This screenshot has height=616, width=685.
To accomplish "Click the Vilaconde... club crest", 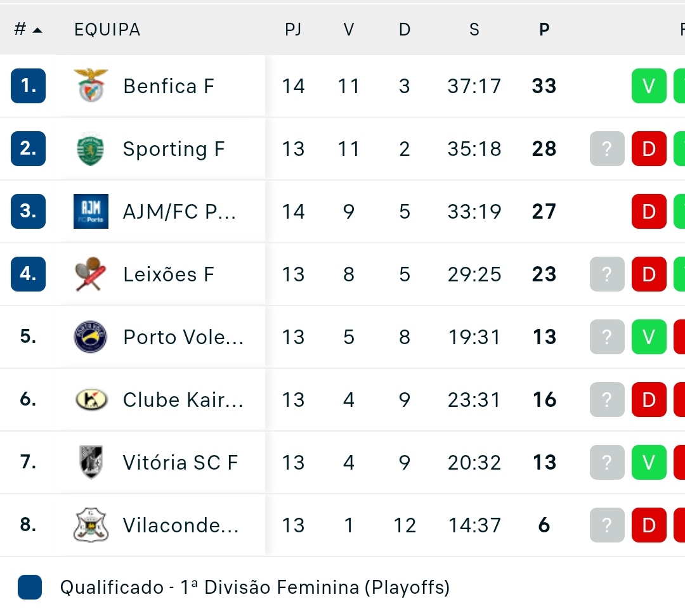I will [91, 525].
